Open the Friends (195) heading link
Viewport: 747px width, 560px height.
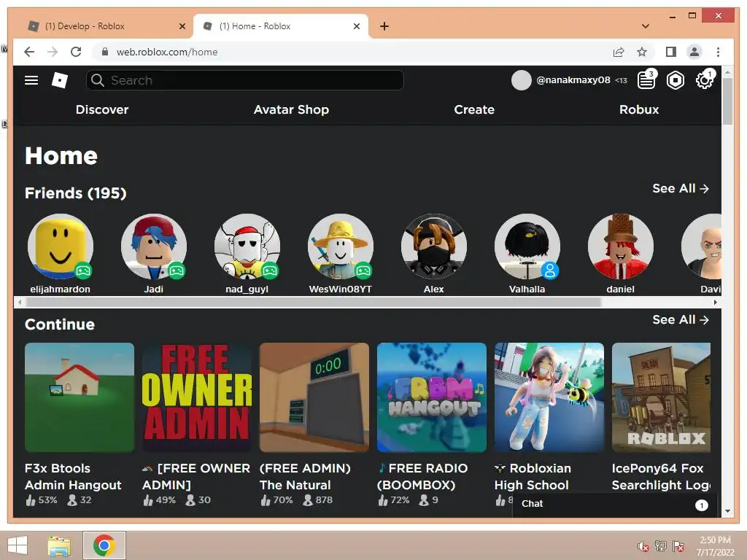point(76,192)
